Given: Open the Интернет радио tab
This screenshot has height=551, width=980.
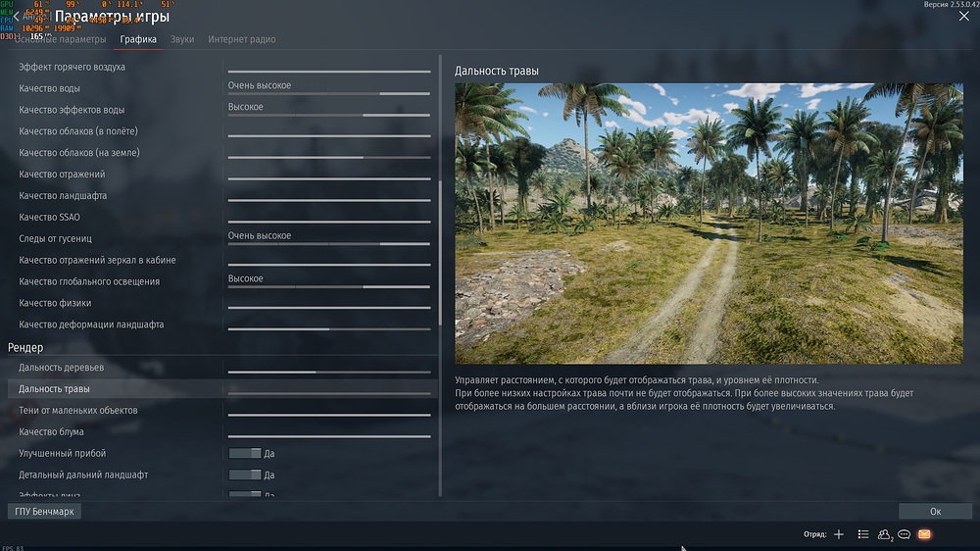Looking at the screenshot, I should 241,39.
